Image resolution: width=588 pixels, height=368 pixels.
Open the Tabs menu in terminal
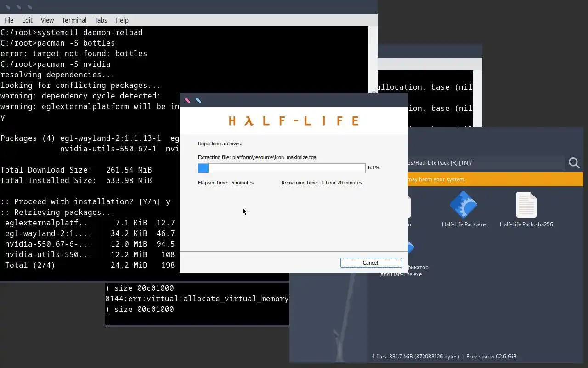[101, 20]
